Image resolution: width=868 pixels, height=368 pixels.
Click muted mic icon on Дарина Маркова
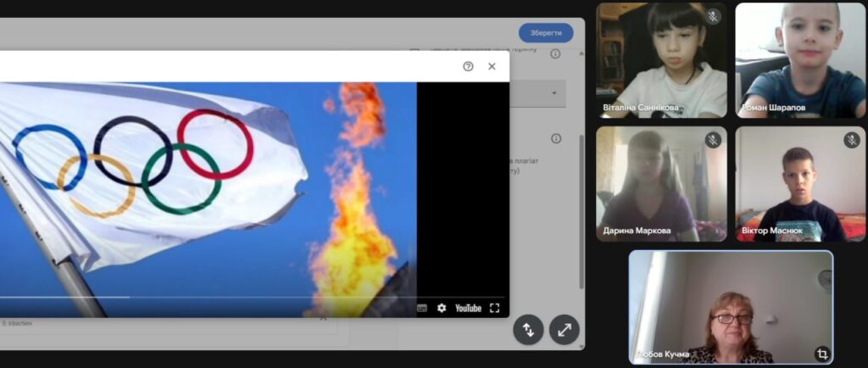click(713, 139)
